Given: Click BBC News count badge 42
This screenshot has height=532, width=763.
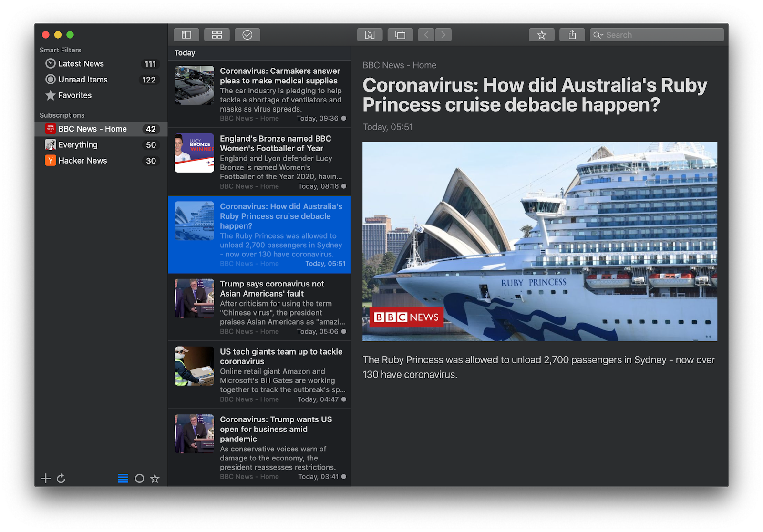Looking at the screenshot, I should click(151, 129).
